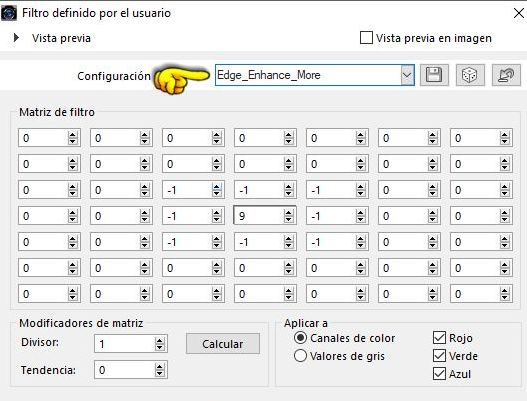
Task: Click the Calcular button
Action: click(x=223, y=344)
